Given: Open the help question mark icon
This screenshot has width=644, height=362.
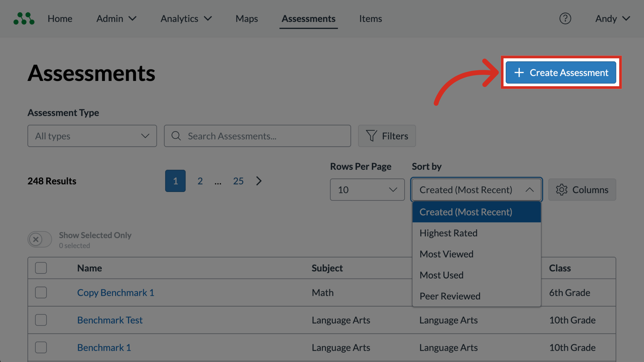Looking at the screenshot, I should (565, 19).
